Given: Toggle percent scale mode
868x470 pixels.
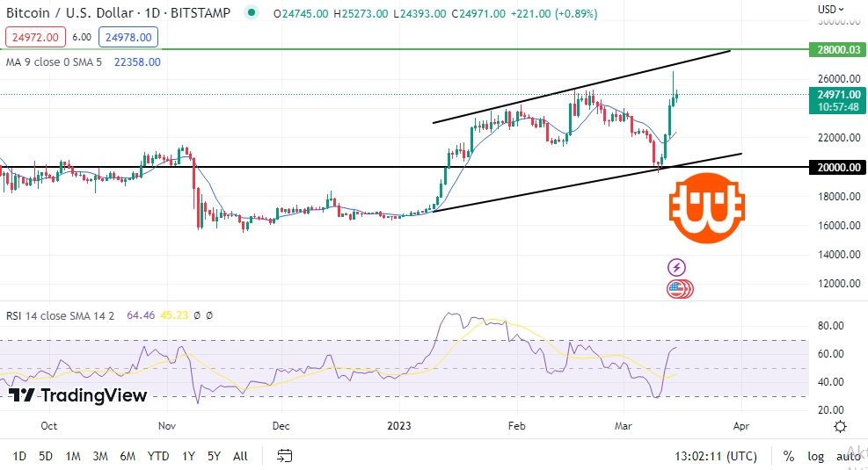Looking at the screenshot, I should (x=788, y=456).
